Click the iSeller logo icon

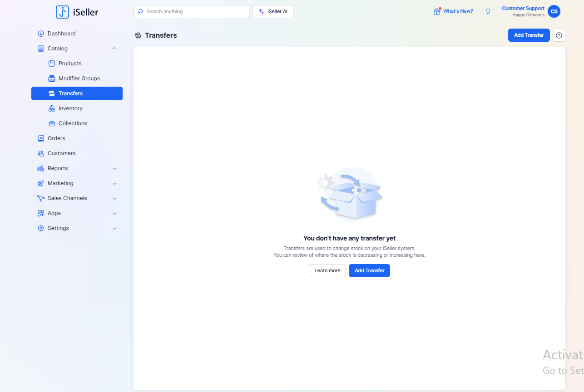tap(63, 12)
